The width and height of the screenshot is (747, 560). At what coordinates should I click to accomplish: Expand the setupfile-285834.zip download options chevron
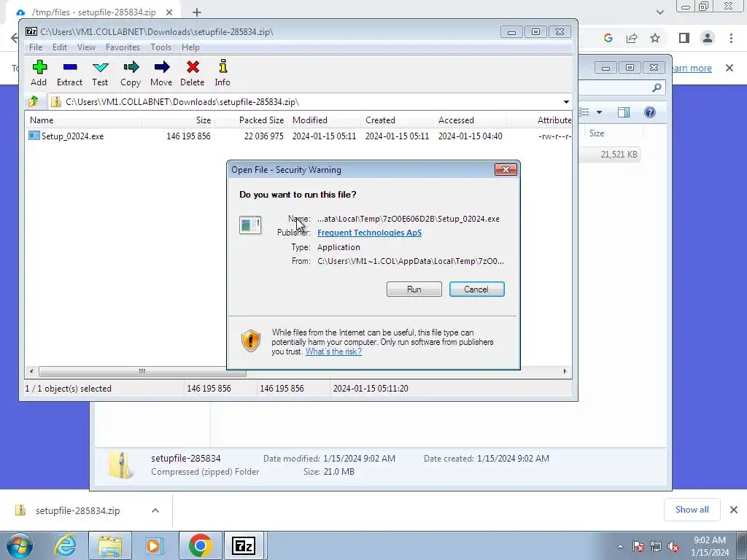155,510
